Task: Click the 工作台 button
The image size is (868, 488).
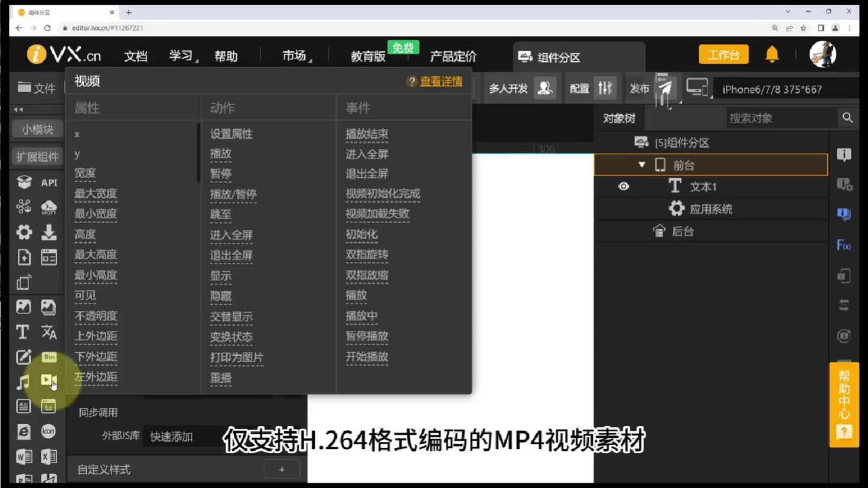Action: point(723,55)
